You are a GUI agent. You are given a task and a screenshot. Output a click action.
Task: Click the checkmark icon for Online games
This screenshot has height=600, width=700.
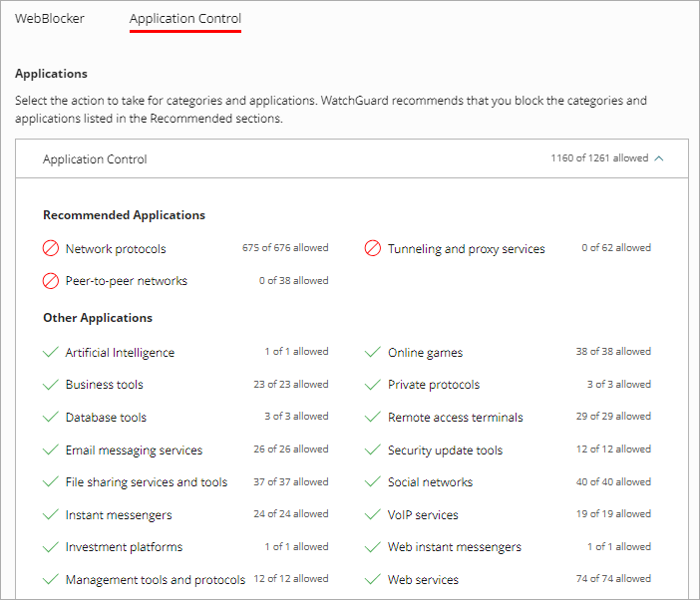coord(373,352)
